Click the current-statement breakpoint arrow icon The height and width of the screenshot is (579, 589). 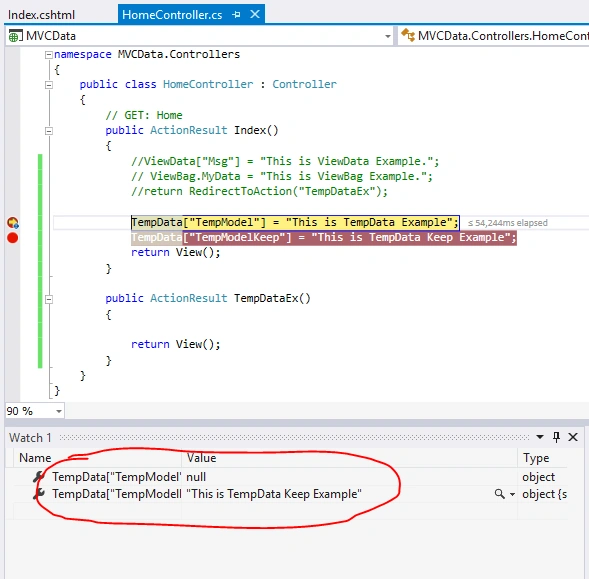click(x=13, y=223)
